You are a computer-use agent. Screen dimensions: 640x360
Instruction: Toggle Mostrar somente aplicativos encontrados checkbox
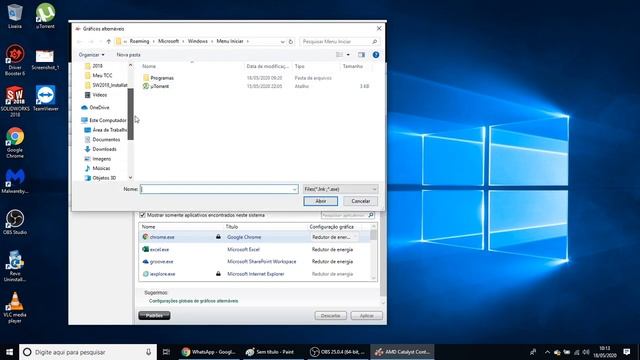[142, 215]
